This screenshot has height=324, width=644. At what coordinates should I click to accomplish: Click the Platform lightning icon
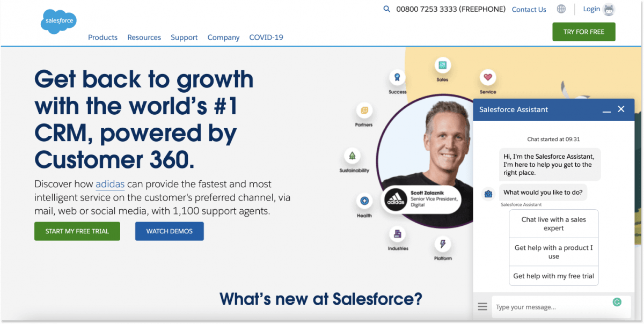pos(442,245)
